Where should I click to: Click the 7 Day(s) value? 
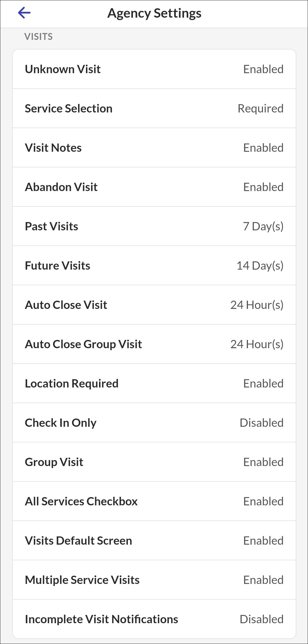[x=263, y=227]
